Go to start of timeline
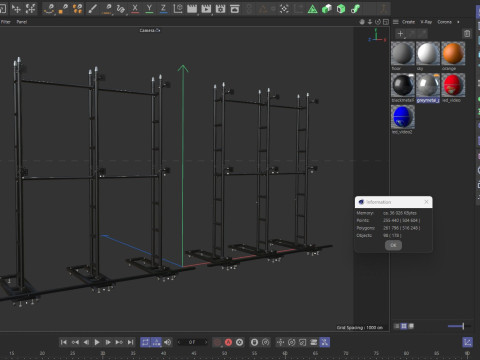This screenshot has height=360, width=480. tap(64, 342)
